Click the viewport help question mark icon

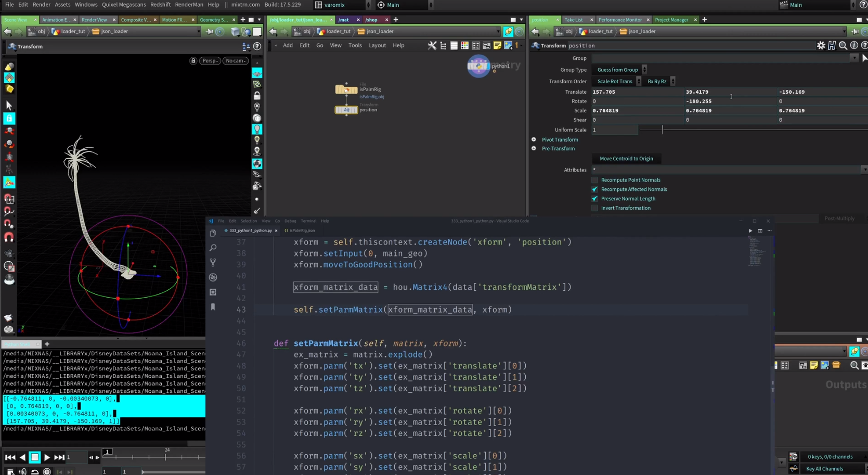257,46
